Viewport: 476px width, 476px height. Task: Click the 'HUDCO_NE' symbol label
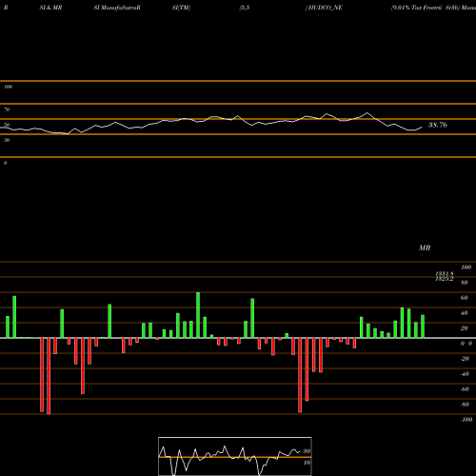(326, 8)
